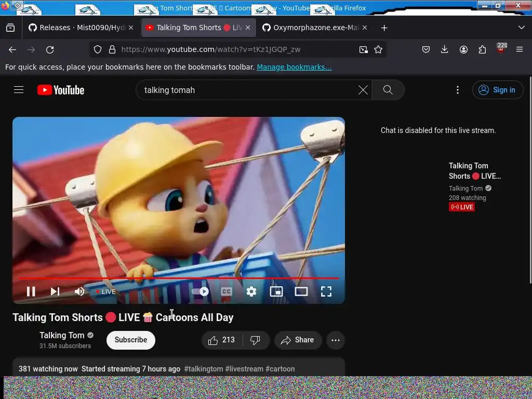Open YouTube settings three-dot menu

point(457,90)
